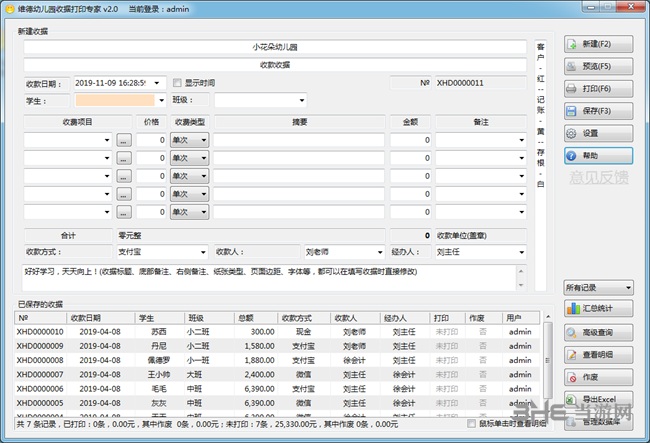Select record XHD0000007 row
Screen dimensions: 650x443
click(277, 374)
